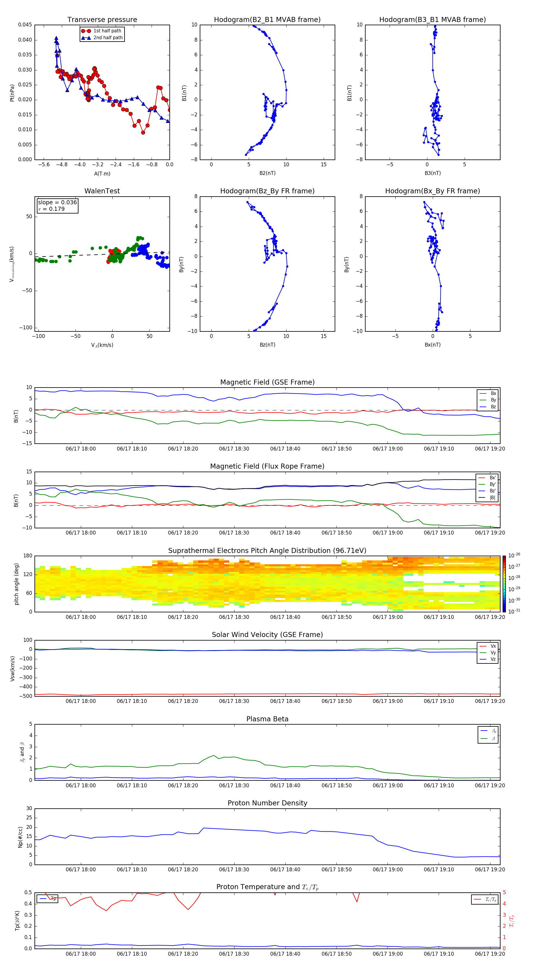Select the Tp legend entry
The height and width of the screenshot is (980, 535).
tap(48, 899)
